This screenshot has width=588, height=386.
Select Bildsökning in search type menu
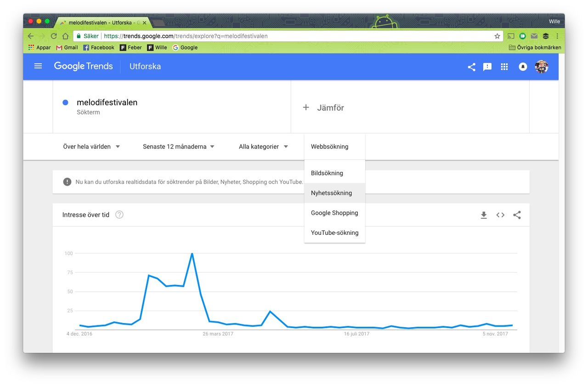334,173
